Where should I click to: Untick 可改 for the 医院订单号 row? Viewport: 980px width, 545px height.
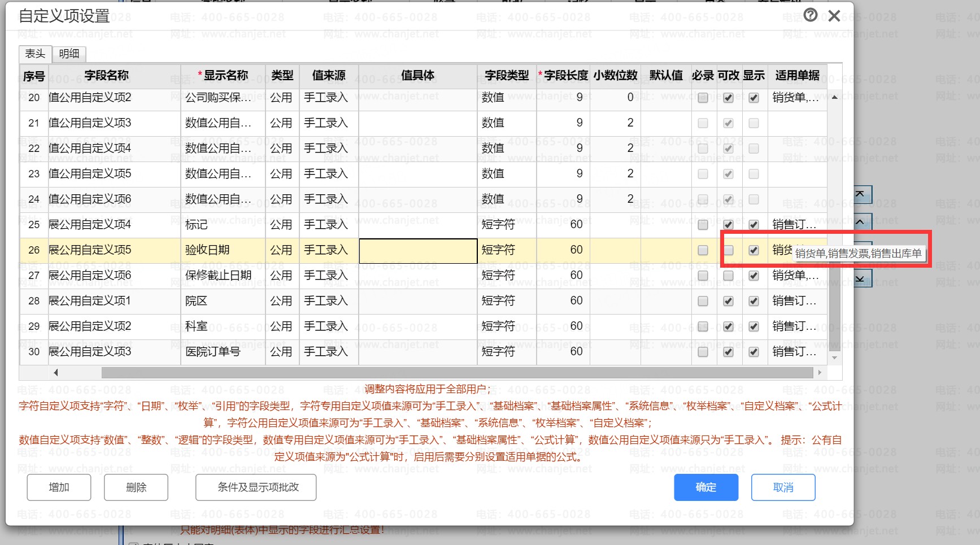[729, 352]
